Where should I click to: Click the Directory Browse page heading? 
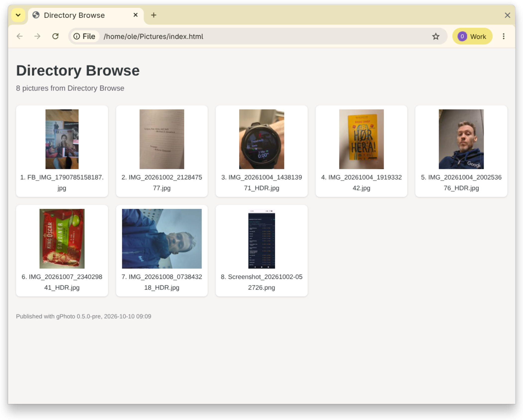point(78,70)
